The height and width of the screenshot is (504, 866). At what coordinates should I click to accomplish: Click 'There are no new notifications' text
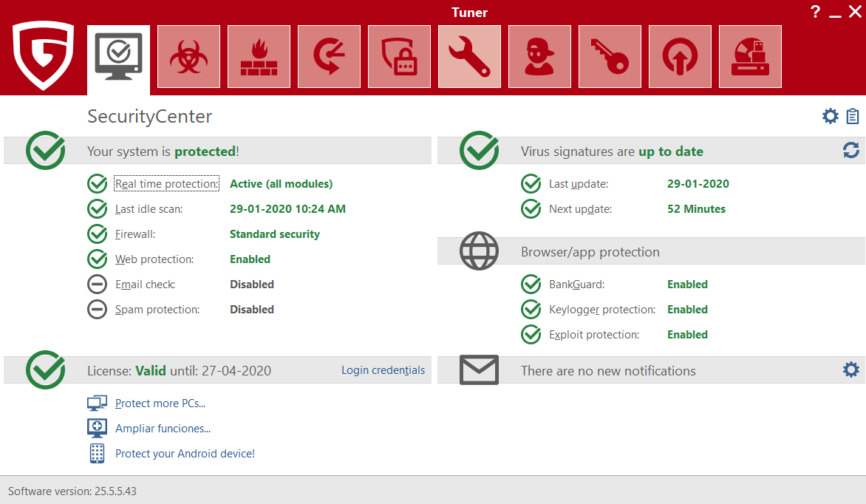pos(608,371)
